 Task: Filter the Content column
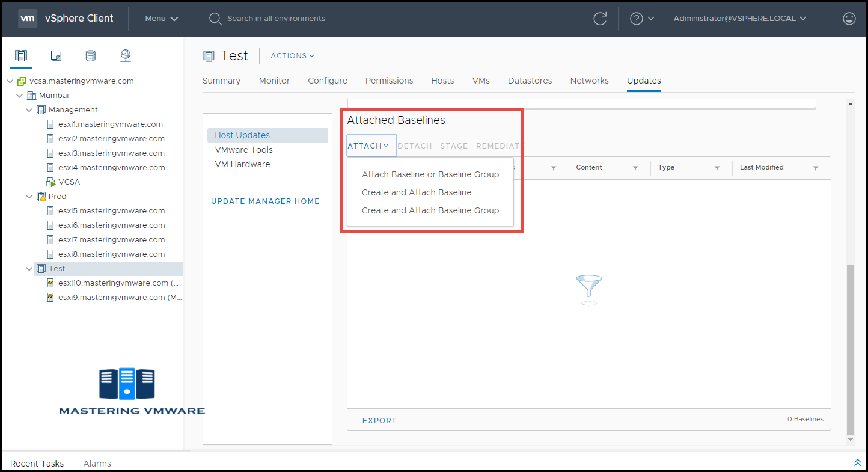coord(635,168)
